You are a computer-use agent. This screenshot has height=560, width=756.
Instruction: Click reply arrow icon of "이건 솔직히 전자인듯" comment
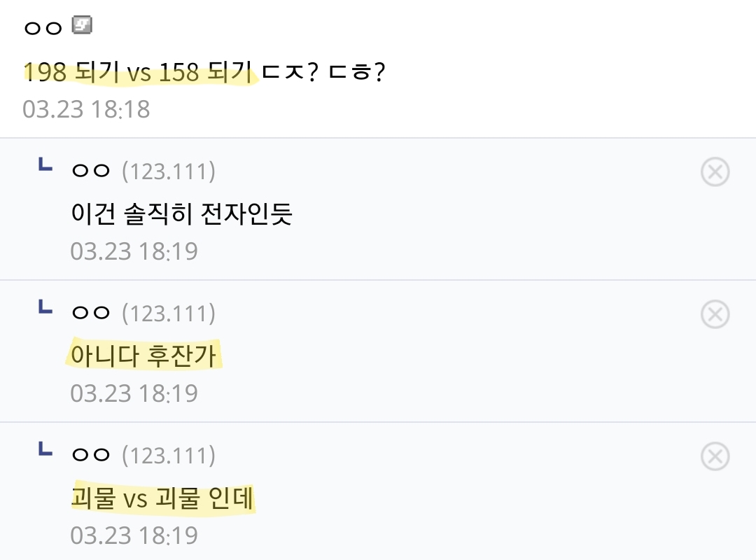click(x=45, y=167)
